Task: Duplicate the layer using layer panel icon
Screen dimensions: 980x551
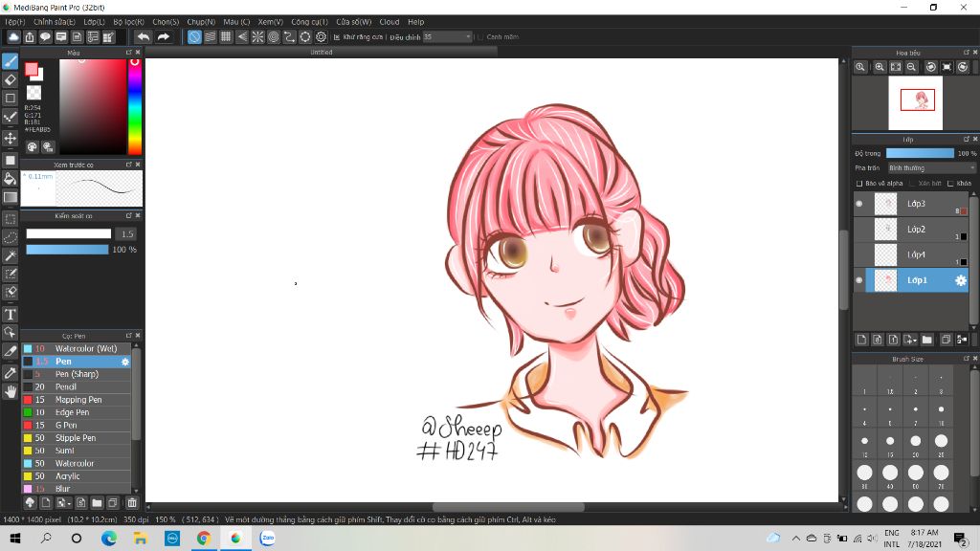Action: click(x=946, y=340)
